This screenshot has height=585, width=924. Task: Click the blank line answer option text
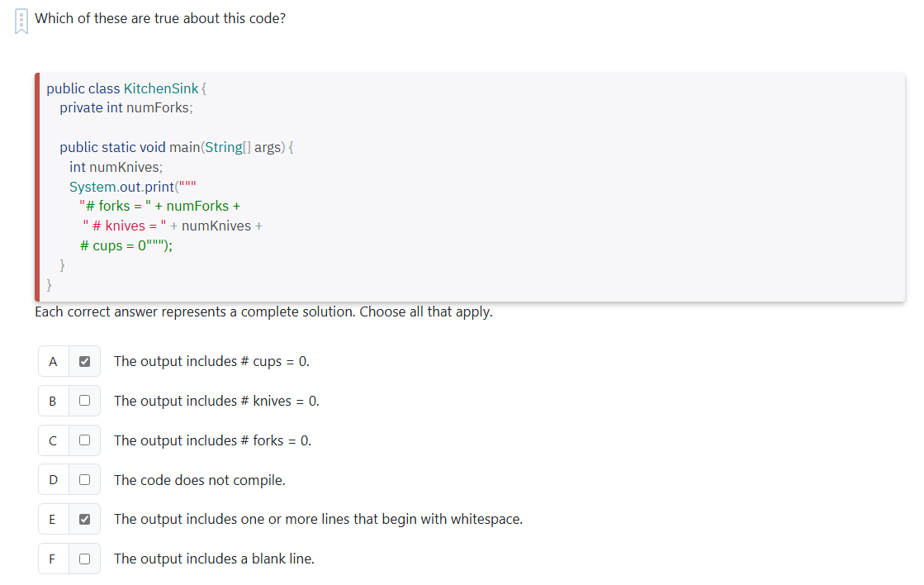point(213,559)
